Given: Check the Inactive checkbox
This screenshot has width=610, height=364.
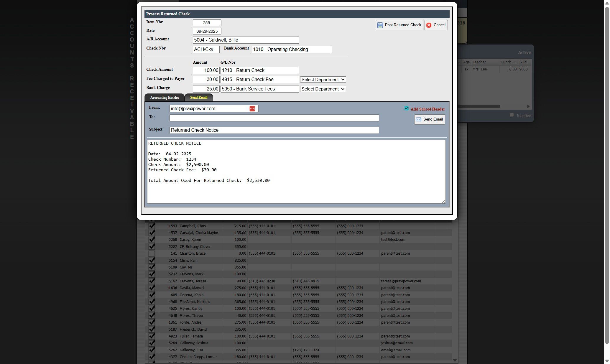Looking at the screenshot, I should [512, 115].
